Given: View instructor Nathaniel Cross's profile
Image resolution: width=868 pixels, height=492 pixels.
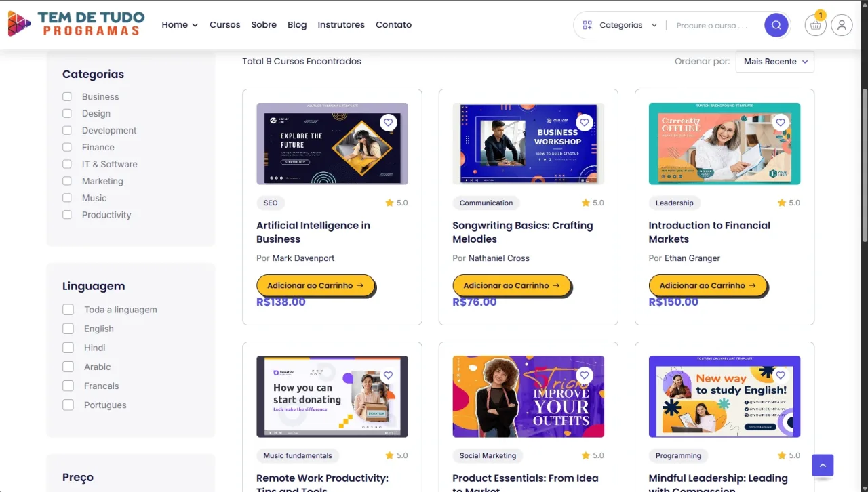Looking at the screenshot, I should 499,258.
